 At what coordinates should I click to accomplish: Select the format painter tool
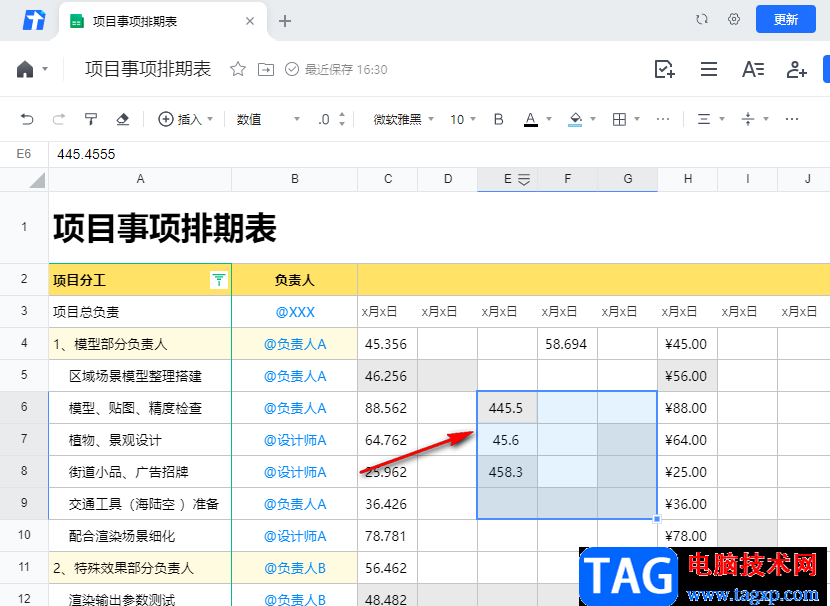[91, 119]
